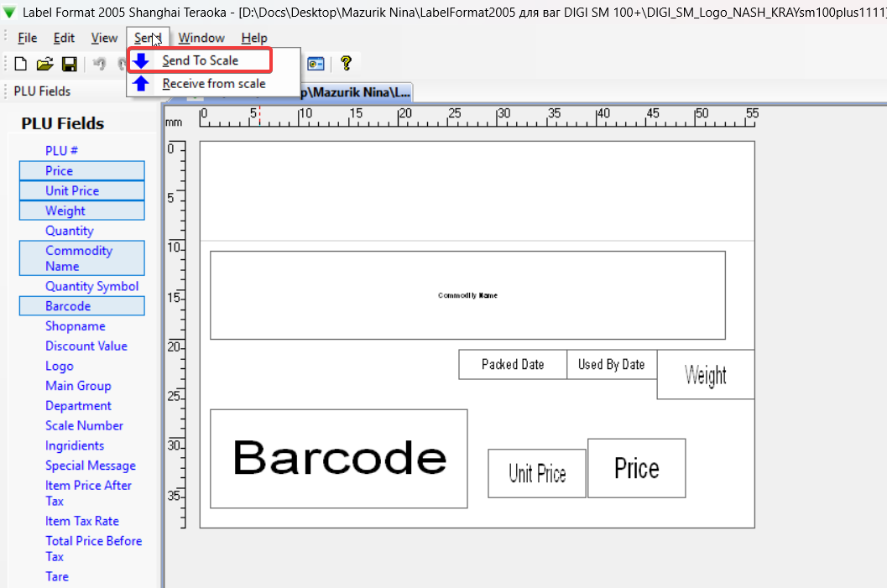Select the Logo PLU field
The image size is (887, 588).
pyautogui.click(x=59, y=366)
